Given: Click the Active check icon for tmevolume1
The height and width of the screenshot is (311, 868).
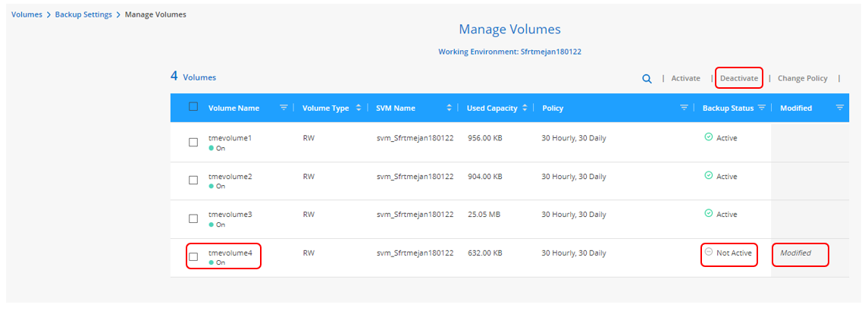Looking at the screenshot, I should click(x=708, y=137).
